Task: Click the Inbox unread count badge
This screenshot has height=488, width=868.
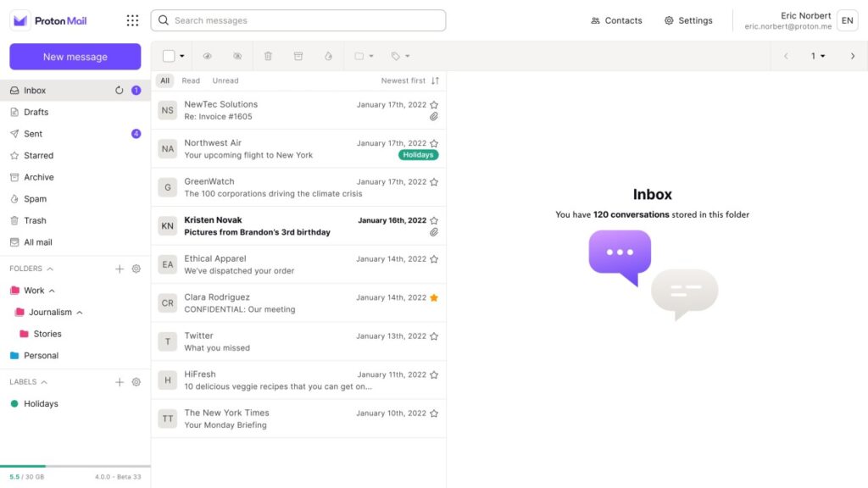Action: click(x=136, y=90)
